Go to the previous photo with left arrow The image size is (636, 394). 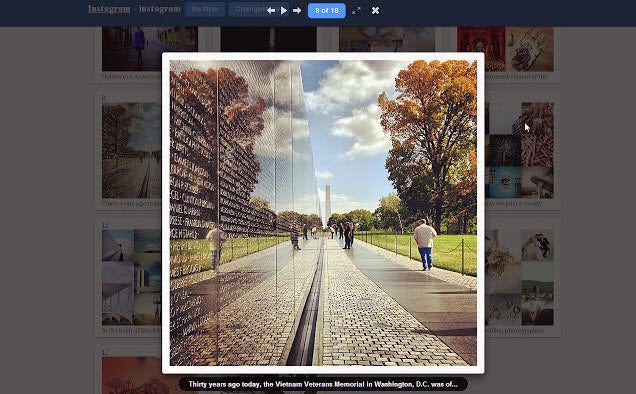point(271,11)
